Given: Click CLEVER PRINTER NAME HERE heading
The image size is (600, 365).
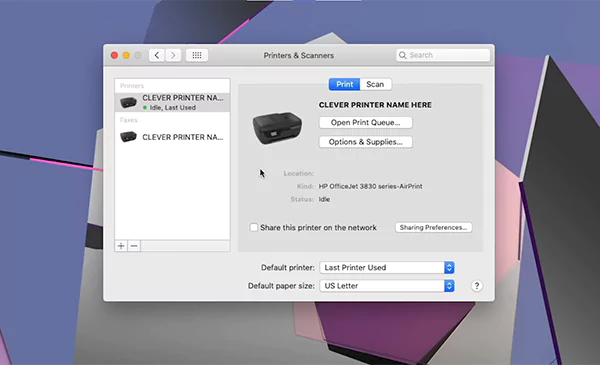Looking at the screenshot, I should 375,105.
